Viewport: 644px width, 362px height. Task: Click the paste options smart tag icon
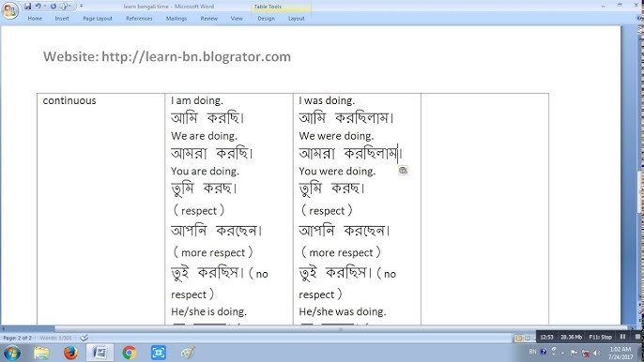coord(403,171)
